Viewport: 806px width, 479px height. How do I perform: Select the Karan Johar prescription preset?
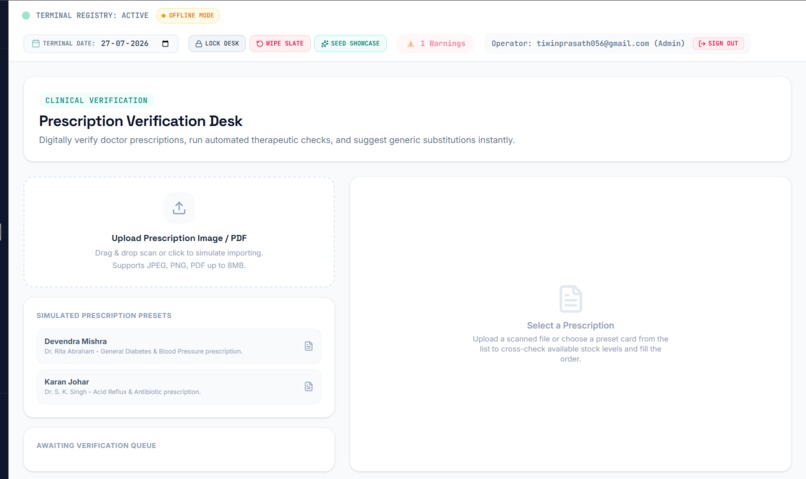pos(179,386)
